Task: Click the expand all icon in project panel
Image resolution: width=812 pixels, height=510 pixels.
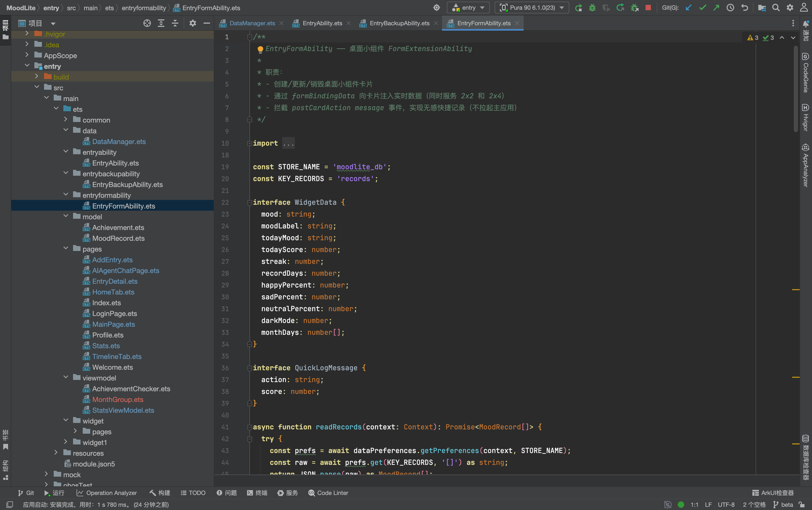Action: tap(161, 23)
